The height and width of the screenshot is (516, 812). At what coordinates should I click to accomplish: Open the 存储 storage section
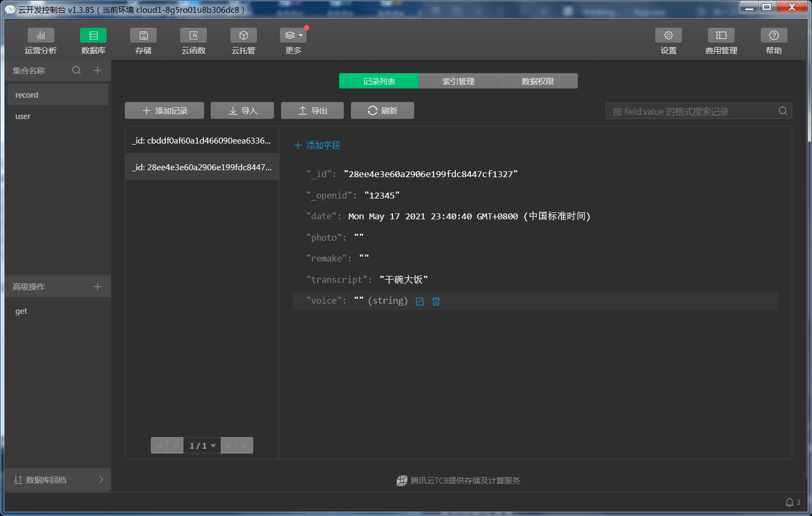(143, 41)
